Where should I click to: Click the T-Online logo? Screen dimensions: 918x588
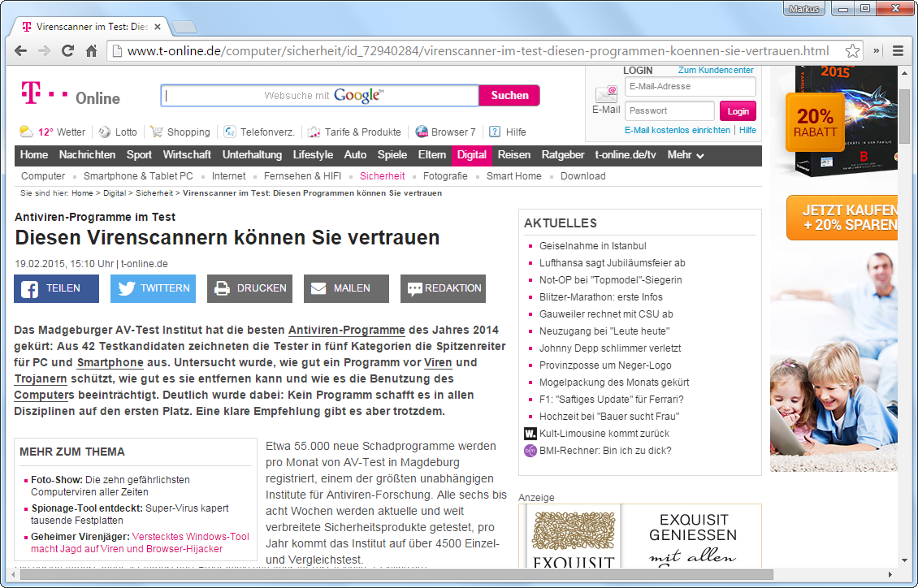[70, 96]
